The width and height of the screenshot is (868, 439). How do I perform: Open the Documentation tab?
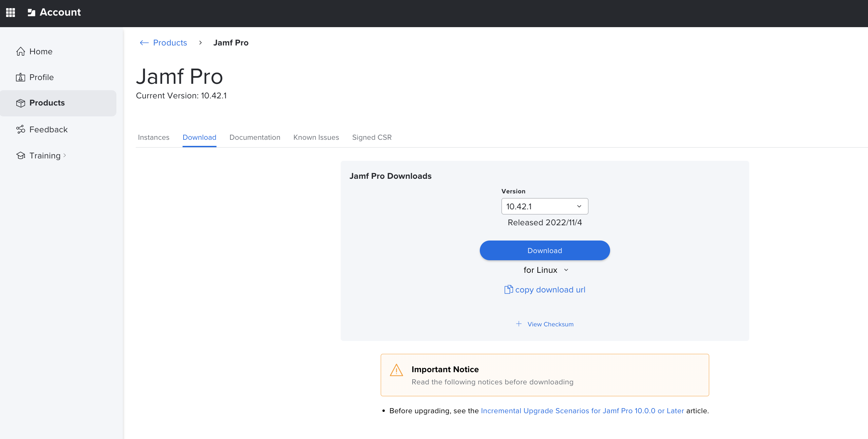(254, 137)
